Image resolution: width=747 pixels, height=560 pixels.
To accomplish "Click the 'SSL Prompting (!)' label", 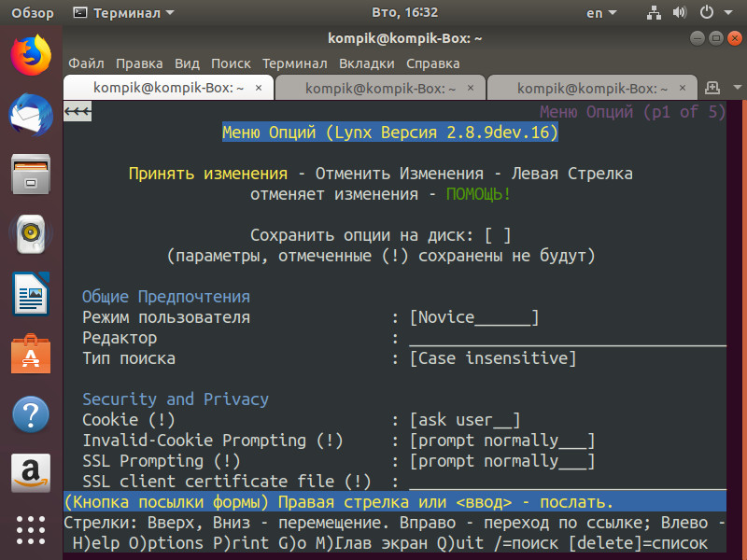I will (x=161, y=461).
